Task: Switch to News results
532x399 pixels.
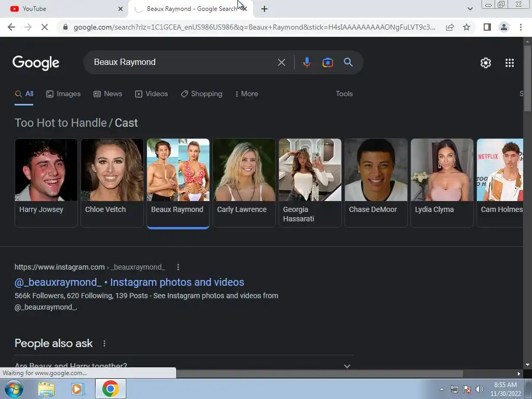Action: point(108,94)
